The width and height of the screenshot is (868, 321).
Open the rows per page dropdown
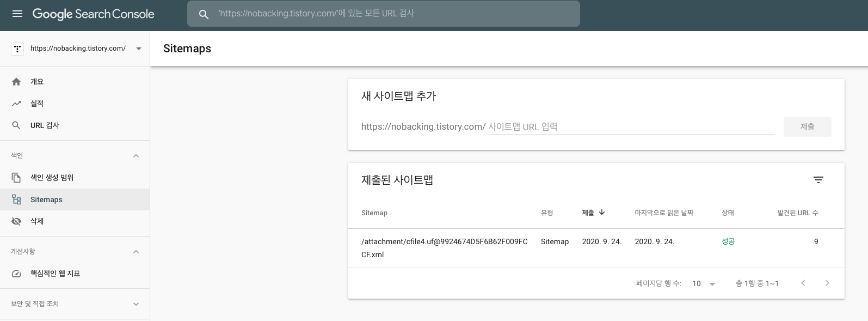point(704,284)
